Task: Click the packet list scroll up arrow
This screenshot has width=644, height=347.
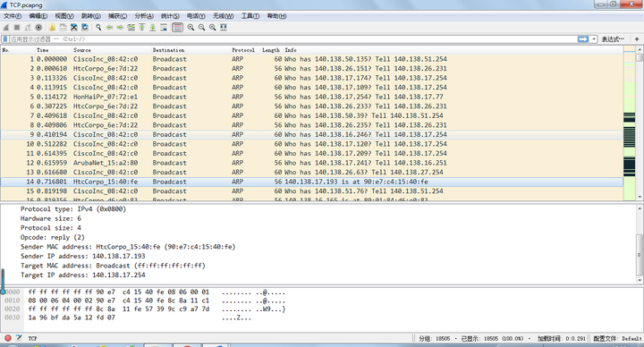Action: tap(640, 49)
